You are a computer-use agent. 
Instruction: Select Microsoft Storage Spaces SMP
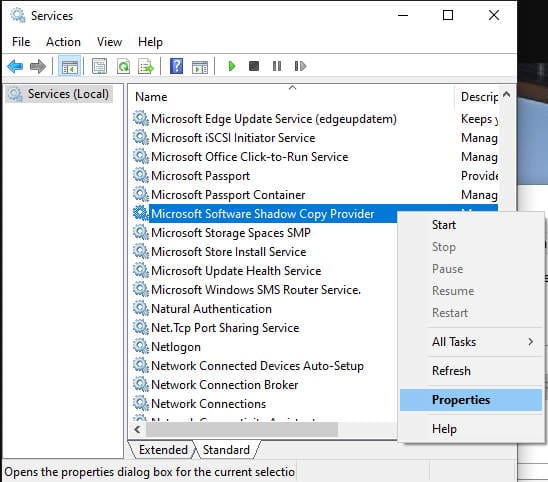coord(231,232)
